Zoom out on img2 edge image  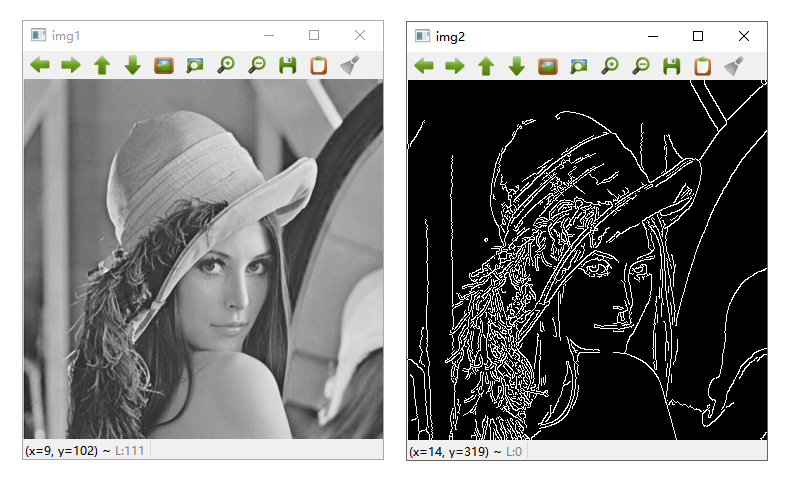641,66
